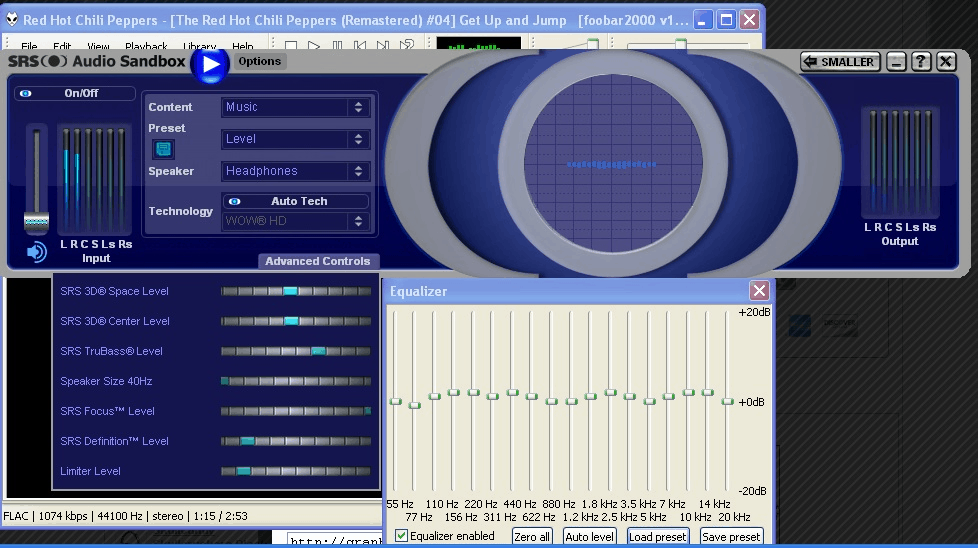Click foobar2000 seek bar handle

[681, 44]
